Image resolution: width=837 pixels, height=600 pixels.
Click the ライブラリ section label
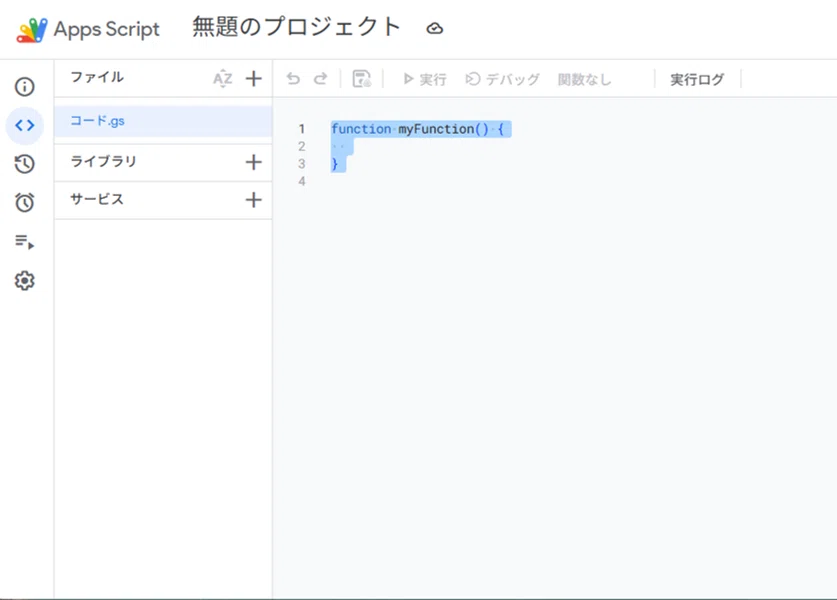pyautogui.click(x=104, y=161)
